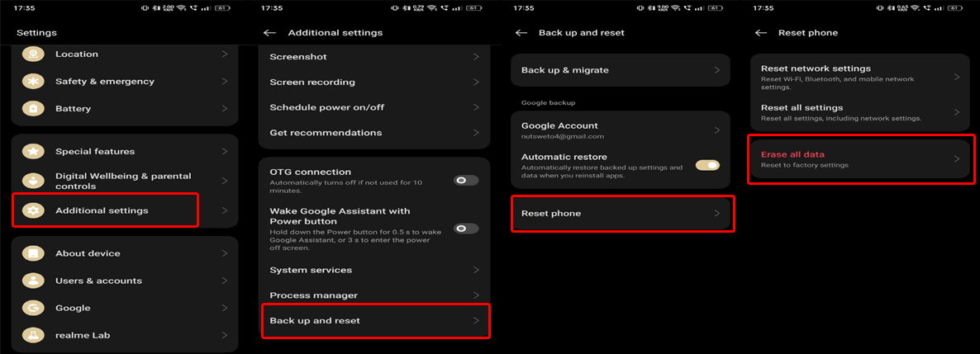Go back from Additional settings screen
Screen dimensions: 980x354
coord(269,32)
